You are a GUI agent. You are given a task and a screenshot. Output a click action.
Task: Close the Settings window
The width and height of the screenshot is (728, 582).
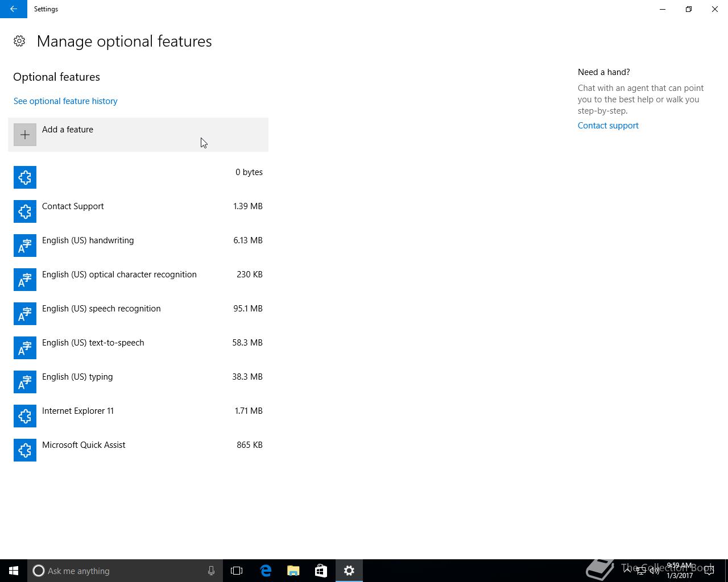click(715, 9)
